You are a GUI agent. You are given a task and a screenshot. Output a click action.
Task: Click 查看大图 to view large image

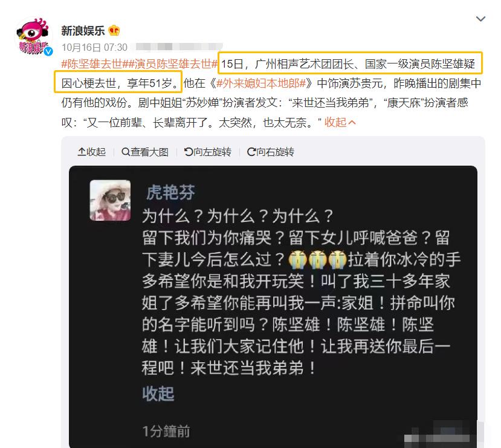pyautogui.click(x=145, y=152)
